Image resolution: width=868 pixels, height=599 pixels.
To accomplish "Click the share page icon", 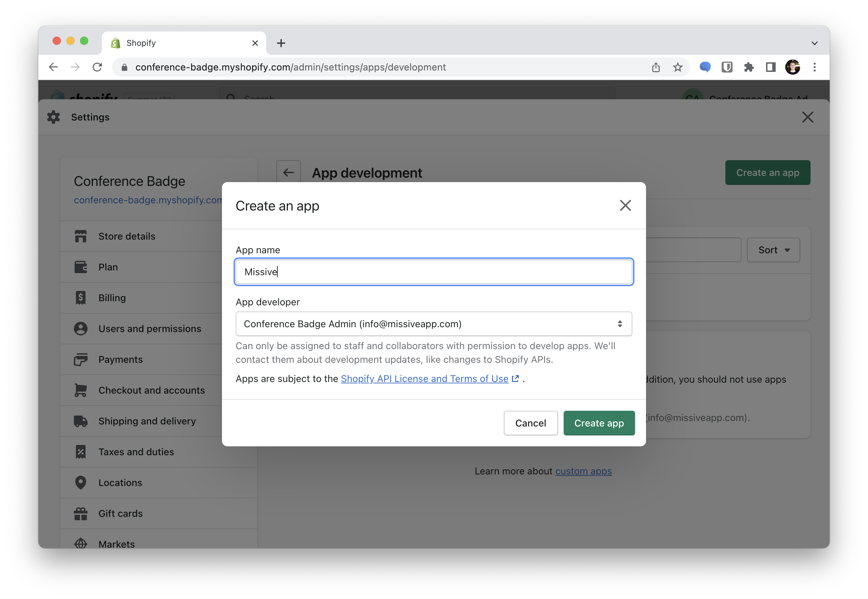I will pos(656,67).
